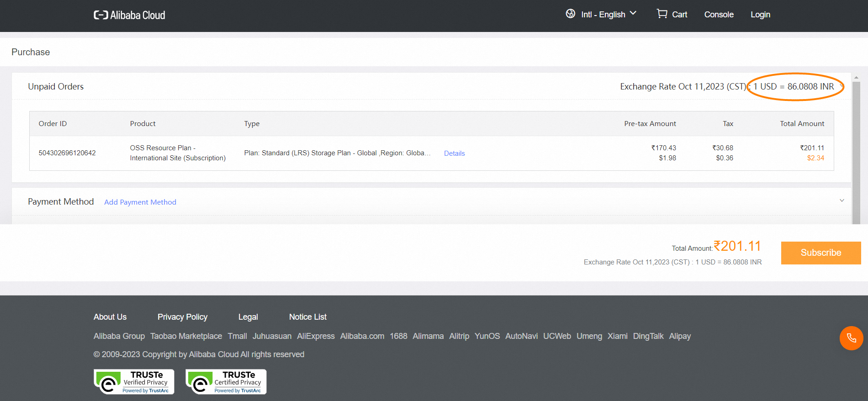Screen dimensions: 868x401
Task: Click the Tax column header
Action: point(728,124)
